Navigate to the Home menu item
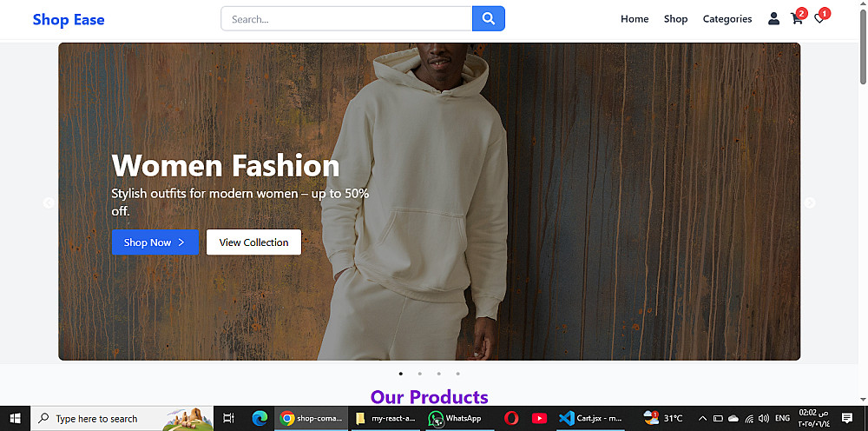 click(635, 19)
